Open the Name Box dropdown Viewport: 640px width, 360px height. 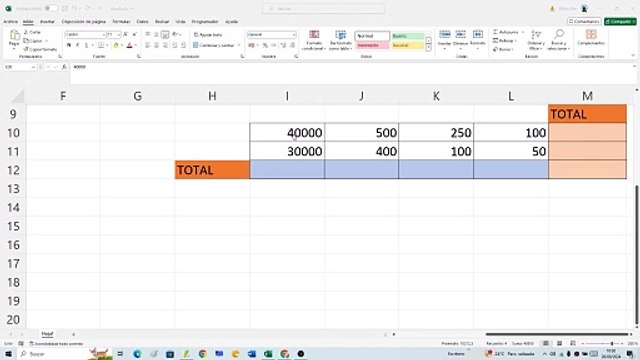pyautogui.click(x=33, y=67)
